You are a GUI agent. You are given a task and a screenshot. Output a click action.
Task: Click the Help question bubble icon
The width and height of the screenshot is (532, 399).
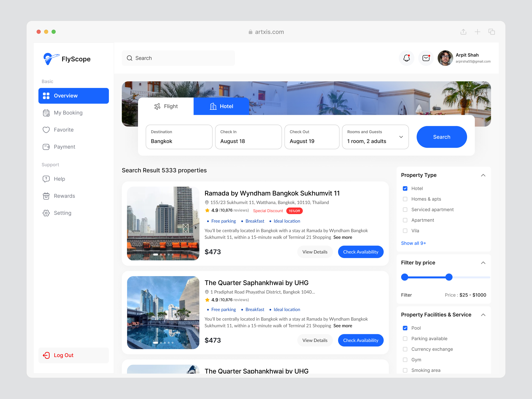[x=46, y=179]
